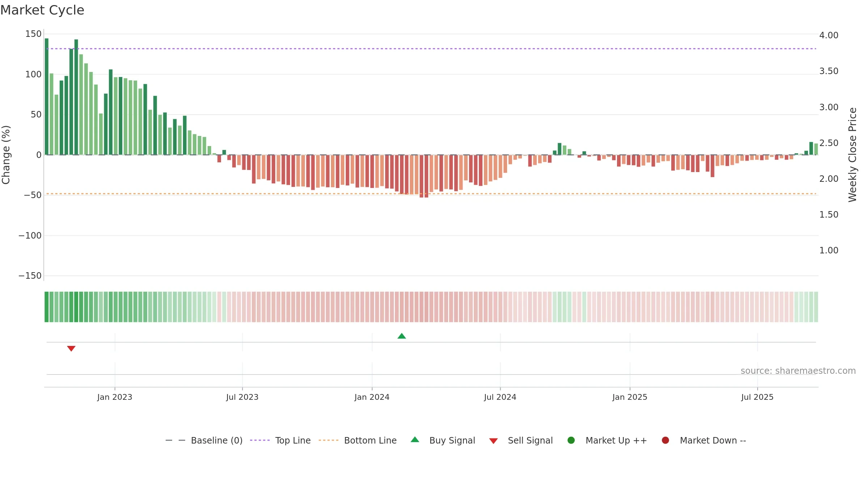Image resolution: width=868 pixels, height=488 pixels.
Task: Toggle the Market Down -- legend entry
Action: coord(704,440)
